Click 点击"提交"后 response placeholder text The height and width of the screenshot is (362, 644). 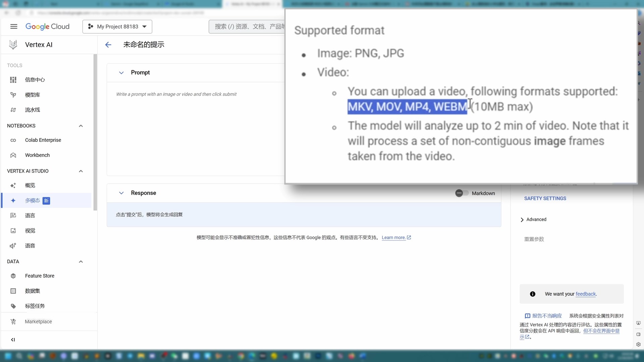pyautogui.click(x=149, y=215)
